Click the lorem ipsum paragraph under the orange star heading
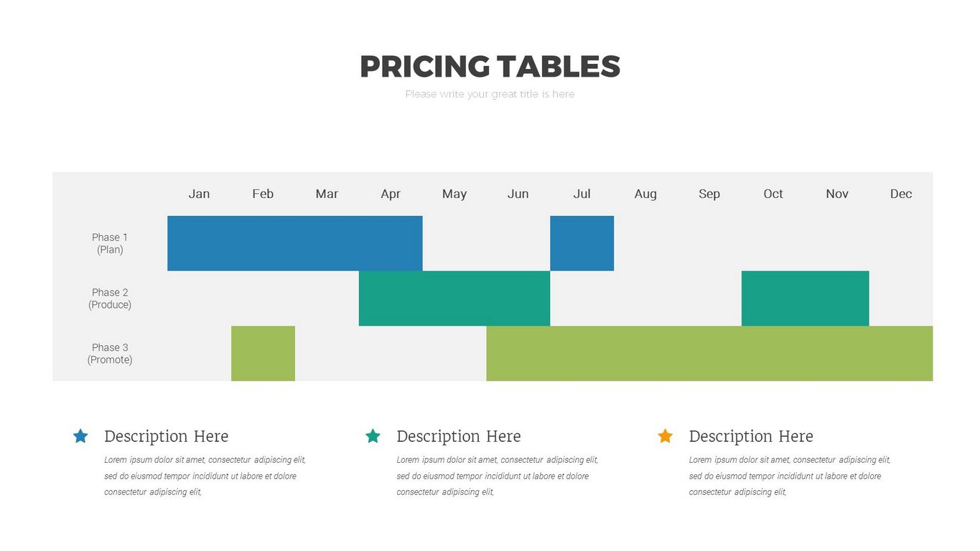This screenshot has width=980, height=551. [789, 476]
